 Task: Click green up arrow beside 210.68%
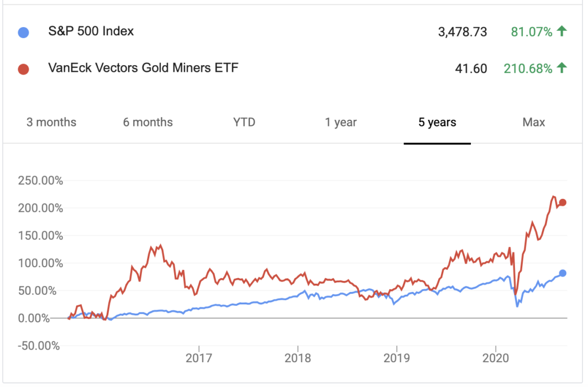[x=561, y=68]
